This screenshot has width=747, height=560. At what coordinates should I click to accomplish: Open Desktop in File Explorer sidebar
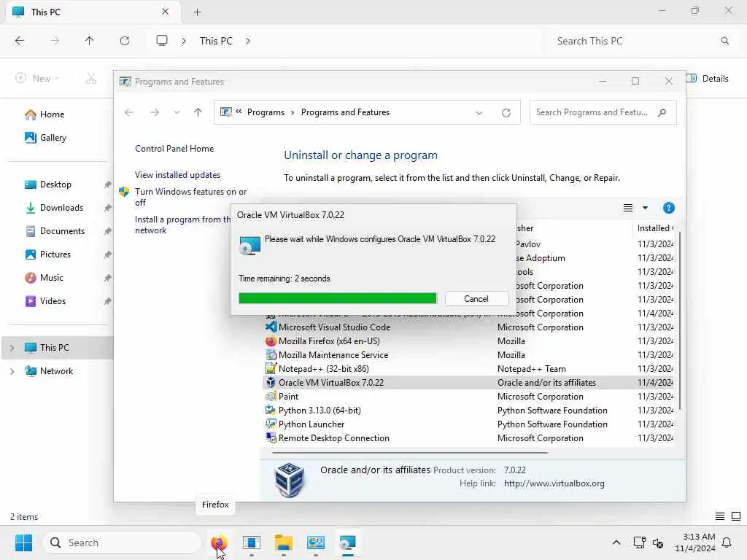(55, 184)
